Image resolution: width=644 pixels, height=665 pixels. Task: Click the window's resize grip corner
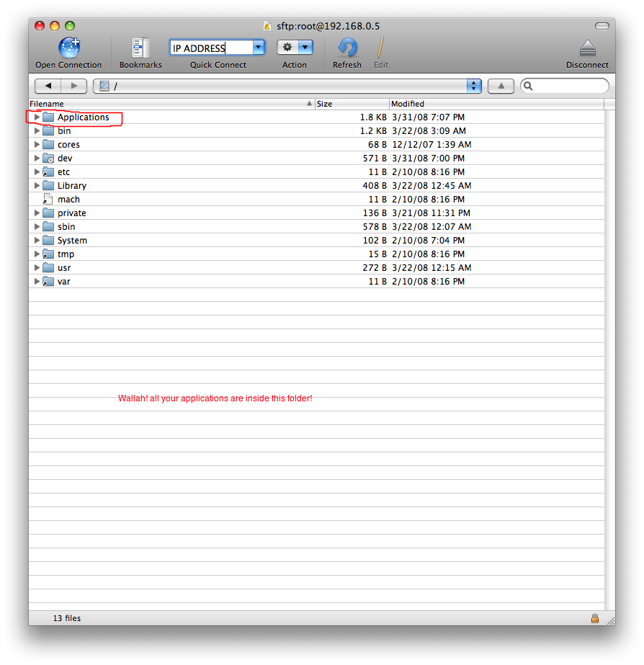(x=611, y=620)
